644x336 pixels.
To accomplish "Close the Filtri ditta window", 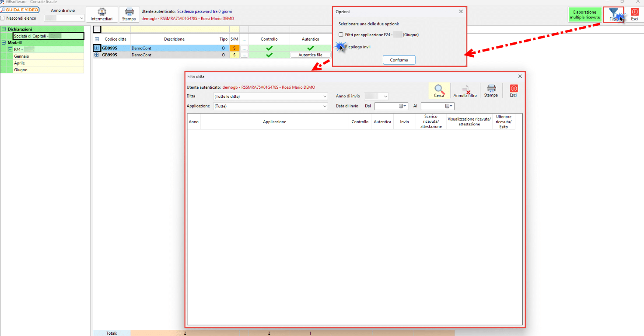I will coord(520,76).
